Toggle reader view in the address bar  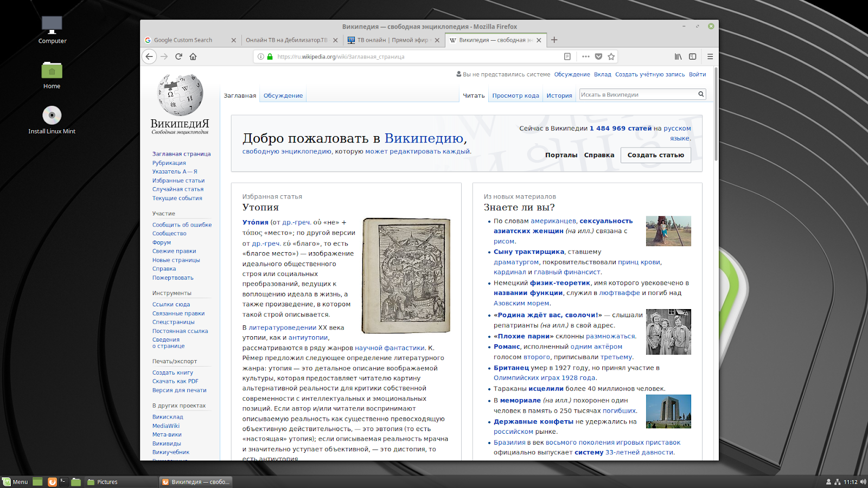[x=567, y=56]
